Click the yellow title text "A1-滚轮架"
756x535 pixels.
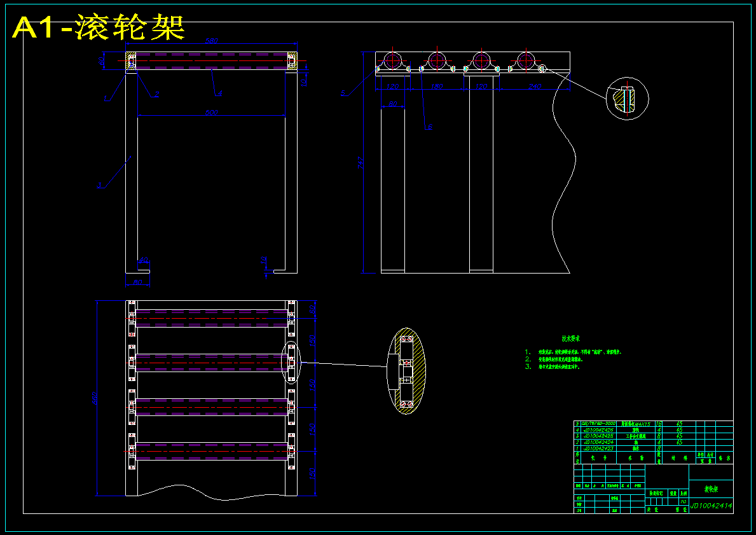(x=99, y=27)
